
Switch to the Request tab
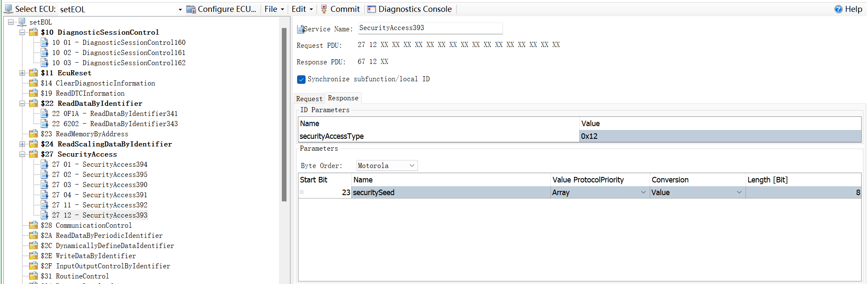[x=309, y=99]
